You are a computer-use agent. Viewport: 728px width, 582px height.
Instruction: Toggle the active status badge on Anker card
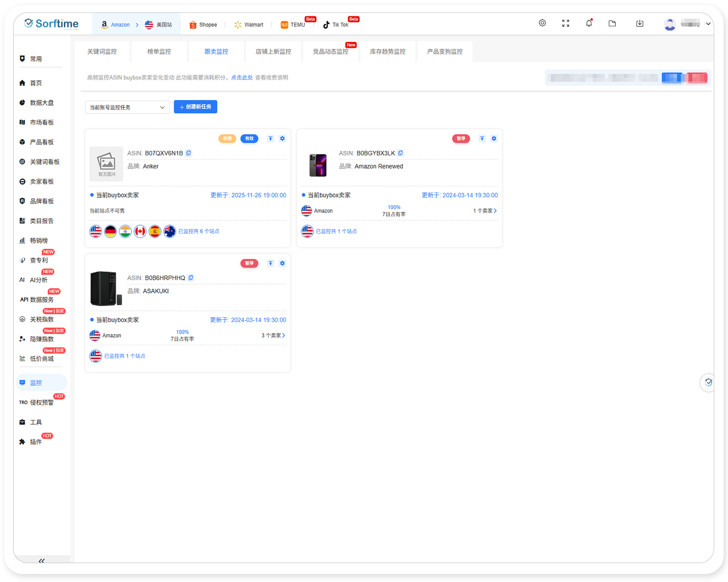pyautogui.click(x=249, y=139)
